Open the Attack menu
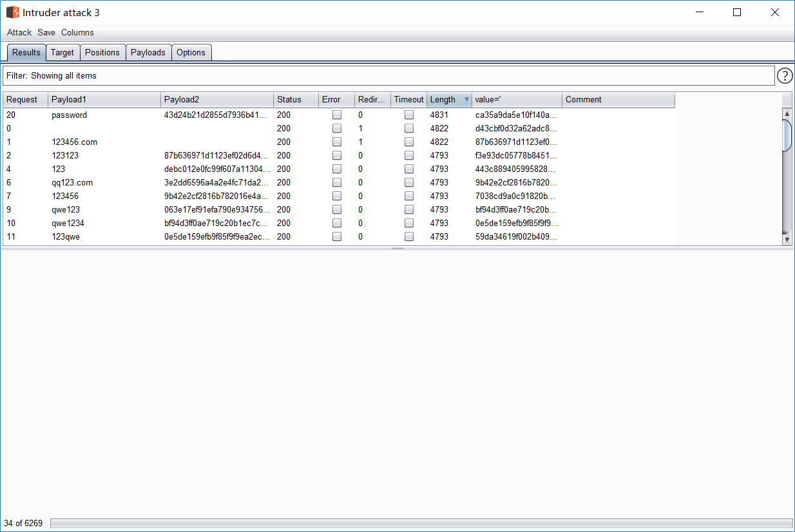 point(19,33)
